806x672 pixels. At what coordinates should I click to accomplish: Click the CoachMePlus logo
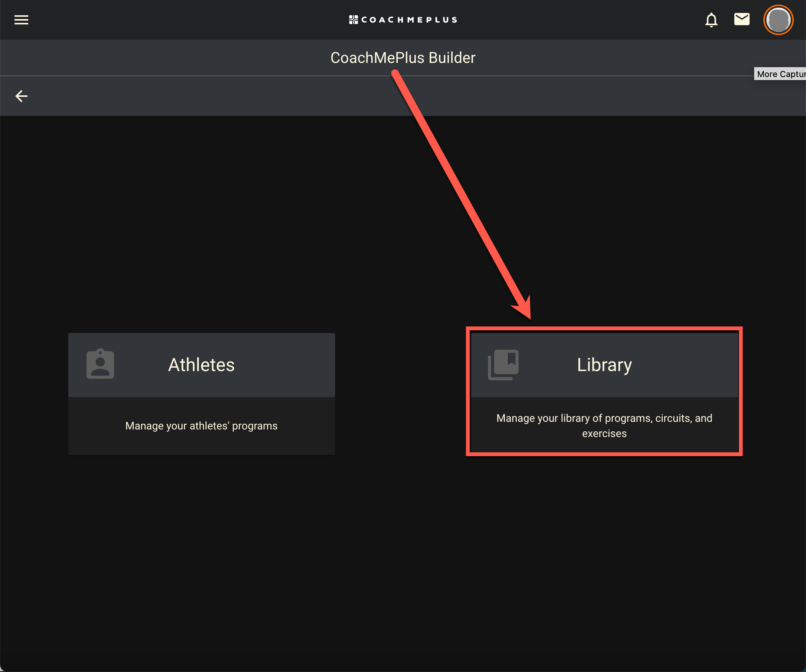tap(403, 19)
